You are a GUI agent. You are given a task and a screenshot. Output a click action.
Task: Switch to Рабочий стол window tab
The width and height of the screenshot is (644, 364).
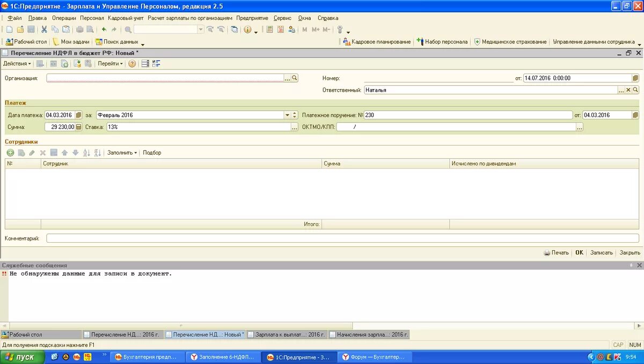pos(41,334)
